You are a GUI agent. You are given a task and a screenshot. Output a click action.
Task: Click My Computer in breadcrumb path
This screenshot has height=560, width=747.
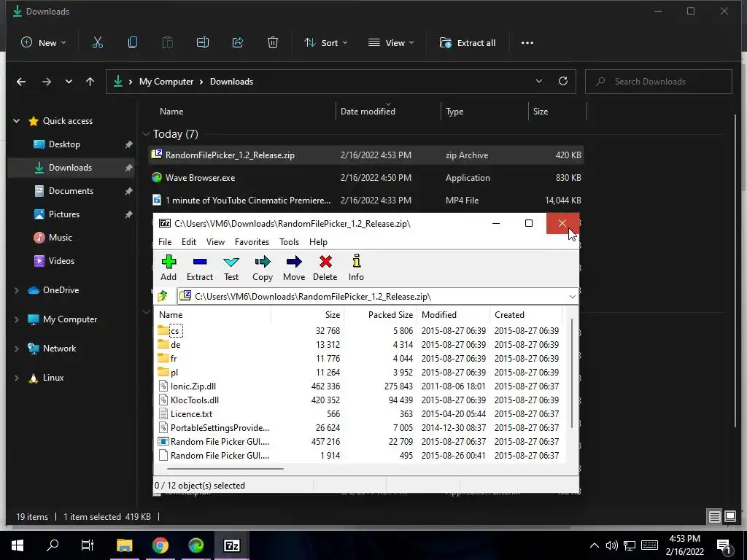click(166, 82)
